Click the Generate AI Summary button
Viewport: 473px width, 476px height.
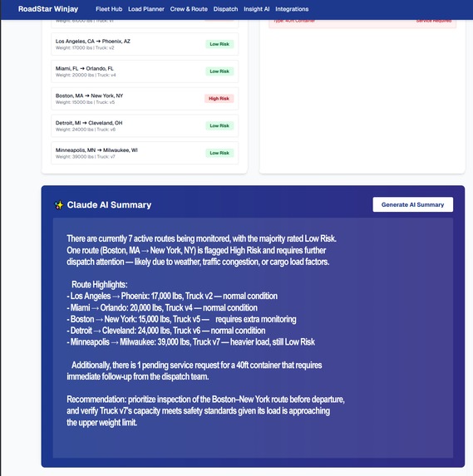(x=413, y=204)
